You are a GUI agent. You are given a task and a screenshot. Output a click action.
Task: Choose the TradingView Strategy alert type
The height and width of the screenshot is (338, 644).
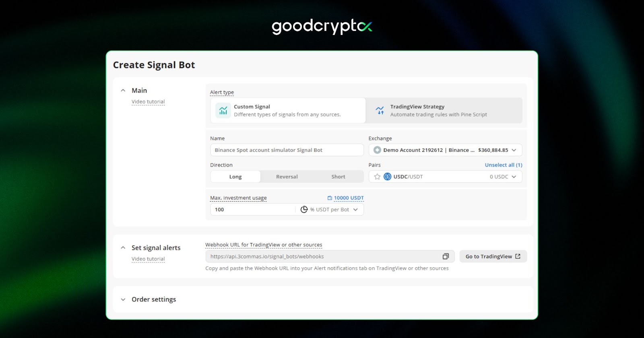coord(444,111)
